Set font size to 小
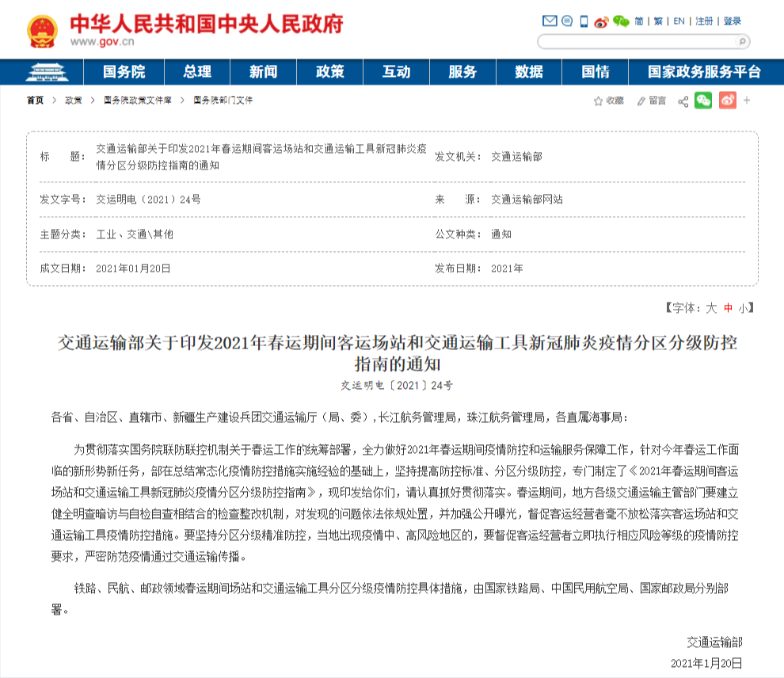The width and height of the screenshot is (784, 678). 744,308
